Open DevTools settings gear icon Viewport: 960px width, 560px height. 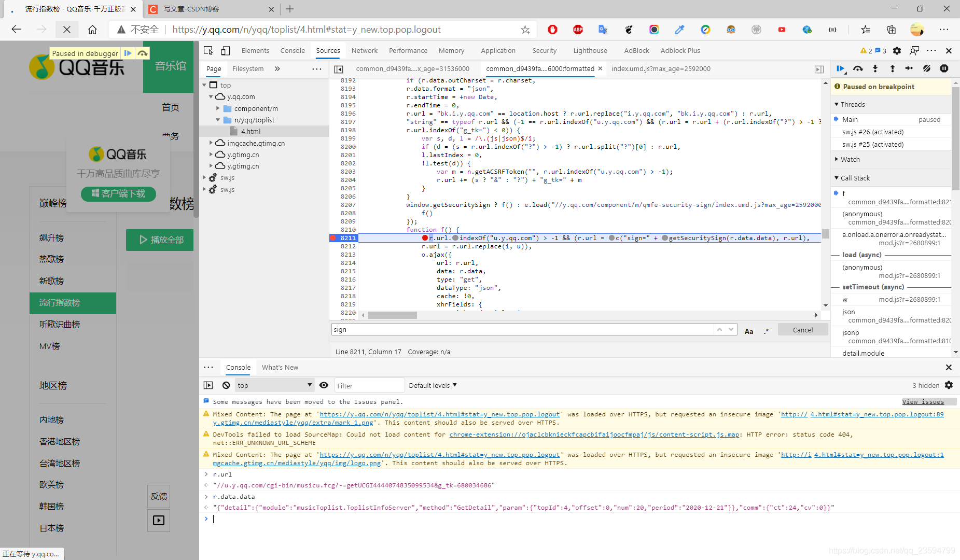pyautogui.click(x=897, y=50)
